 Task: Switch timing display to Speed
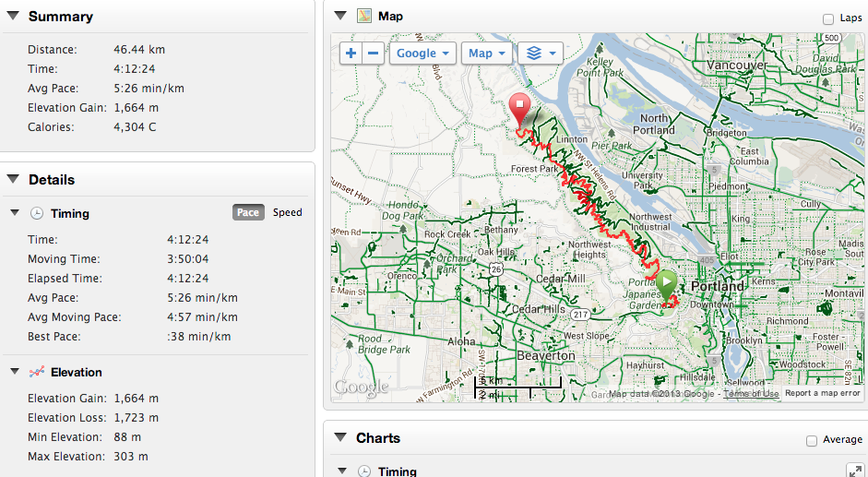point(287,212)
